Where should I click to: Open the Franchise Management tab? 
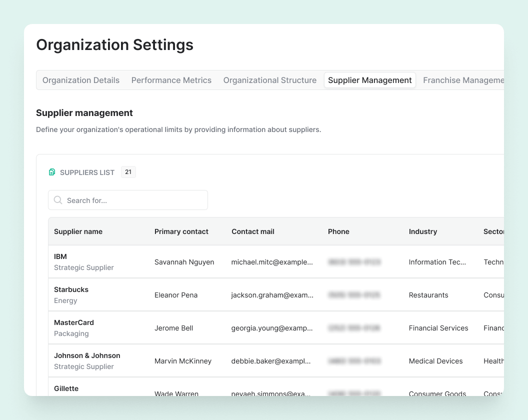pos(462,80)
